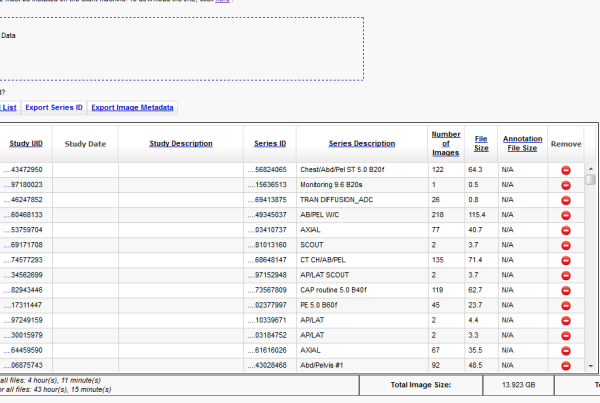
Task: Click Export Series ID button
Action: click(54, 108)
